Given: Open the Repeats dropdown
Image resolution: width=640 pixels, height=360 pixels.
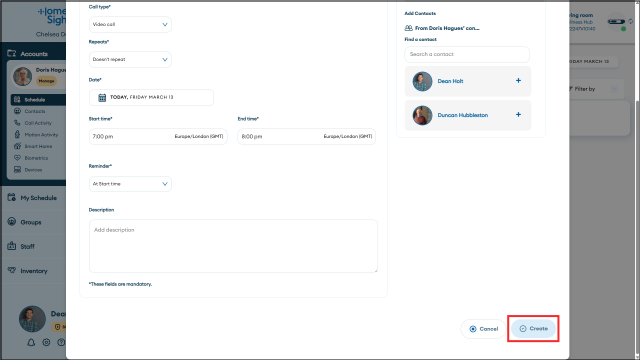Looking at the screenshot, I should (x=130, y=60).
